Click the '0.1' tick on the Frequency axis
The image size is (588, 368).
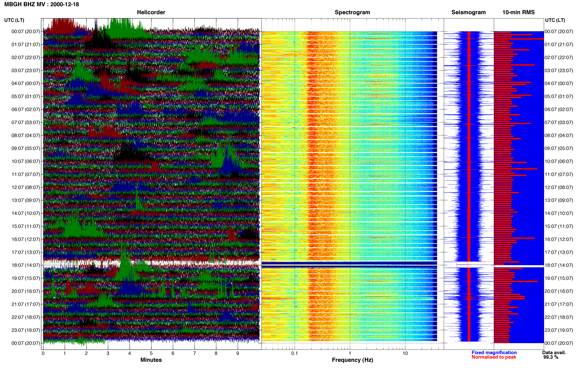(x=295, y=353)
